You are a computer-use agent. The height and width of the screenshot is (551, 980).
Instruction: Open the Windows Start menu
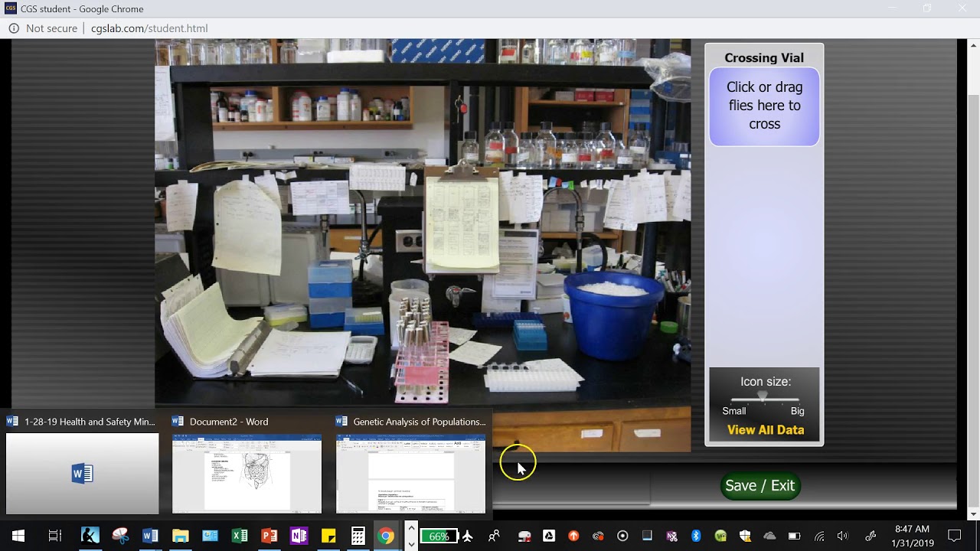coord(18,536)
